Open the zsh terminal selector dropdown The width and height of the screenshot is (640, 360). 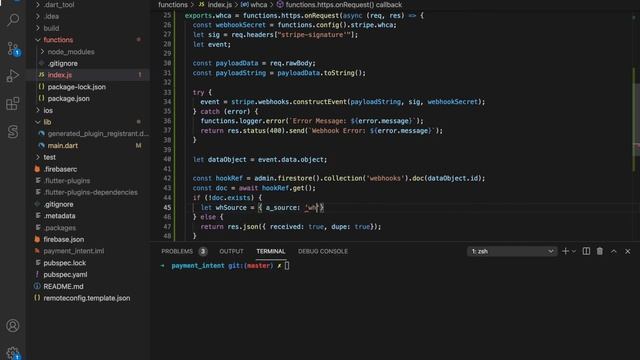(x=511, y=251)
